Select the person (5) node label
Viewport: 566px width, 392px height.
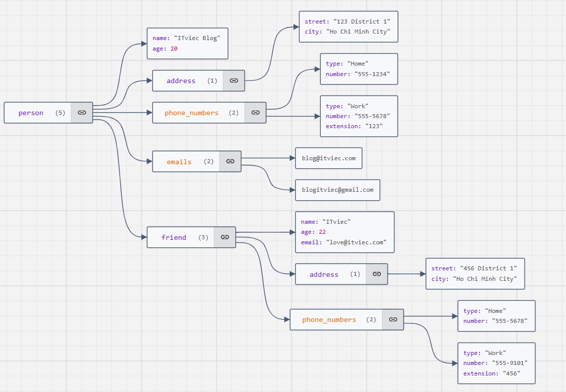pos(42,113)
